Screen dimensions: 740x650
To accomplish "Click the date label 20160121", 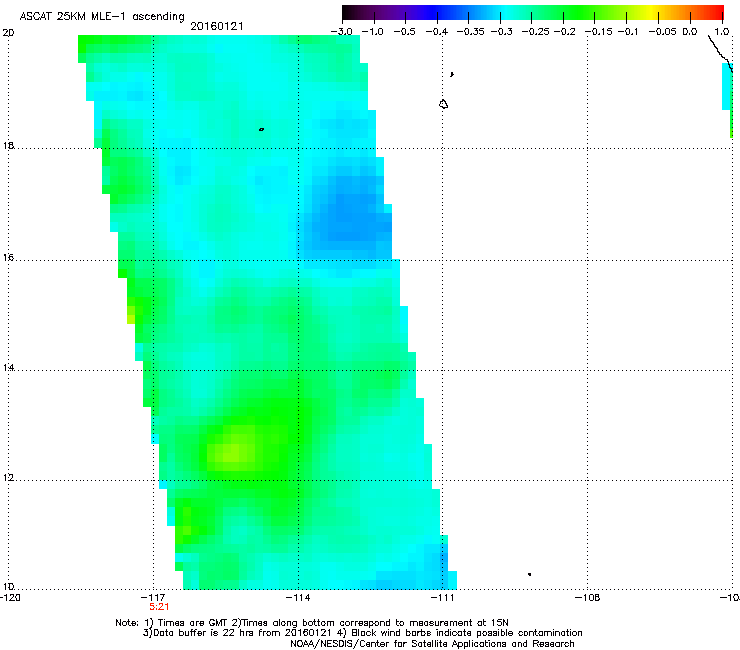I will click(x=217, y=26).
